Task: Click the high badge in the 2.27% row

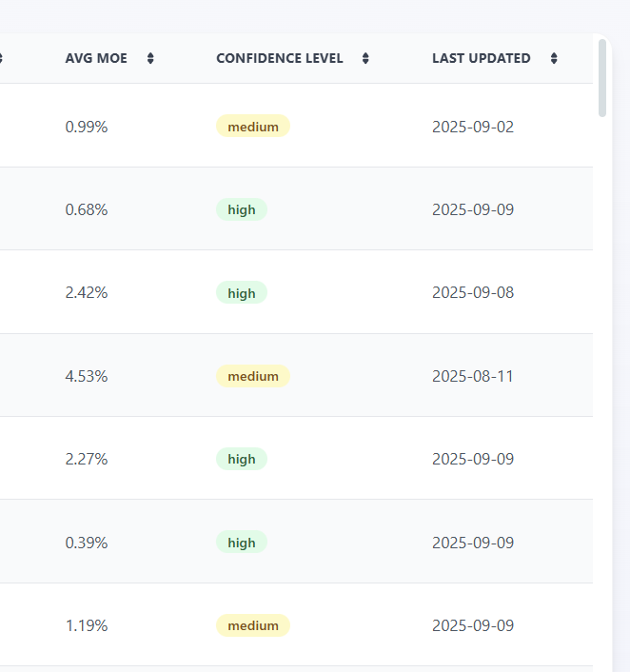Action: (242, 459)
